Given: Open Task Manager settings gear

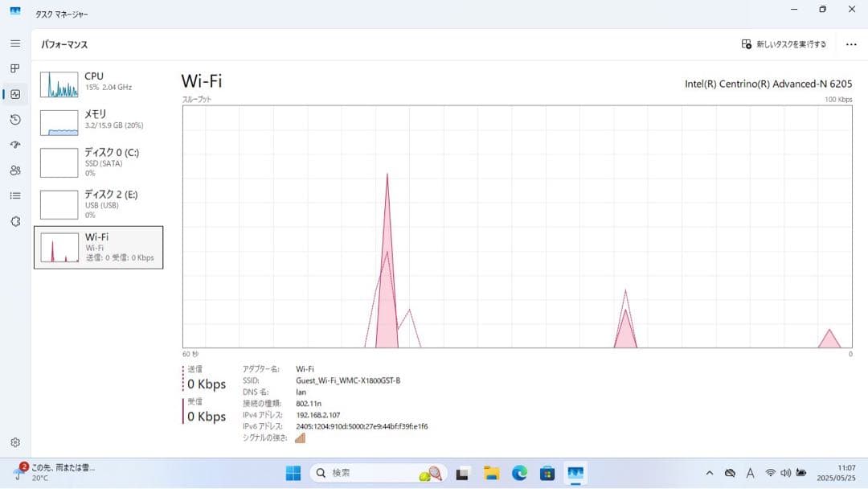Looking at the screenshot, I should pyautogui.click(x=15, y=442).
